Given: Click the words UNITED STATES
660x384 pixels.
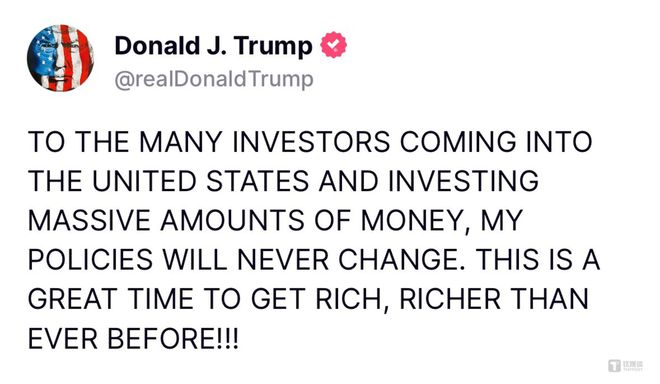Looking at the screenshot, I should point(200,181).
